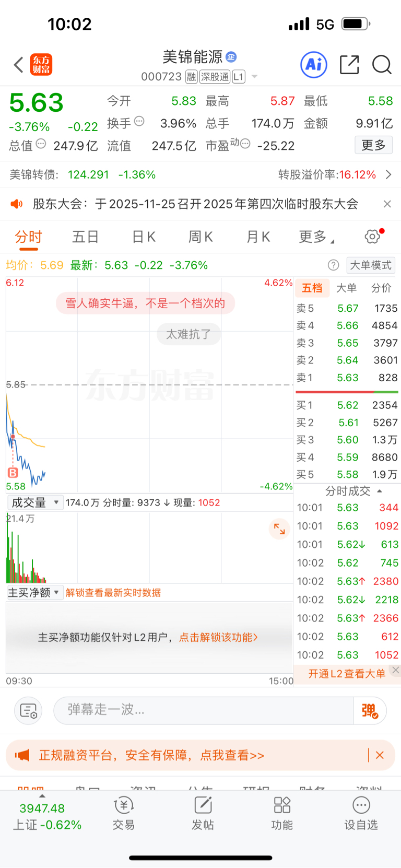Tap the back arrow icon
This screenshot has height=868, width=401.
tap(19, 65)
